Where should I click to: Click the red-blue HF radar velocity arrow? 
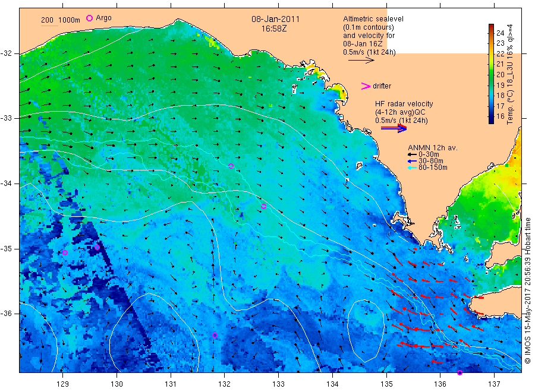pyautogui.click(x=394, y=128)
